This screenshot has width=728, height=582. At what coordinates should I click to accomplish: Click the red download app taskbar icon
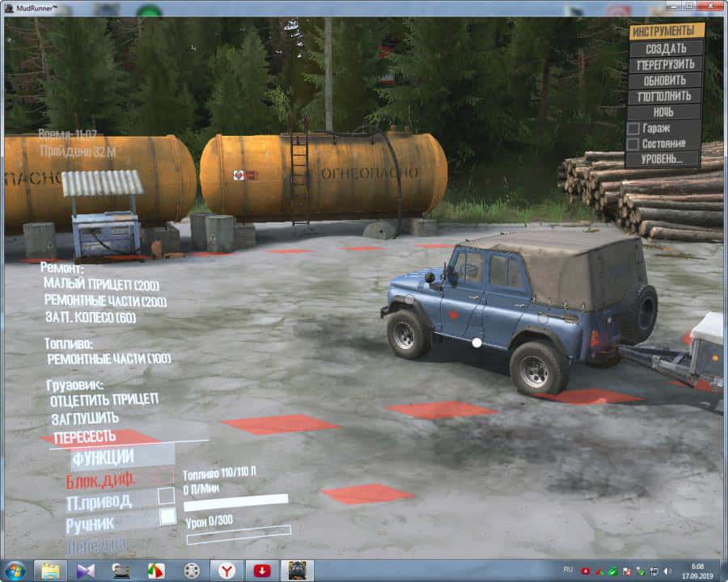262,570
